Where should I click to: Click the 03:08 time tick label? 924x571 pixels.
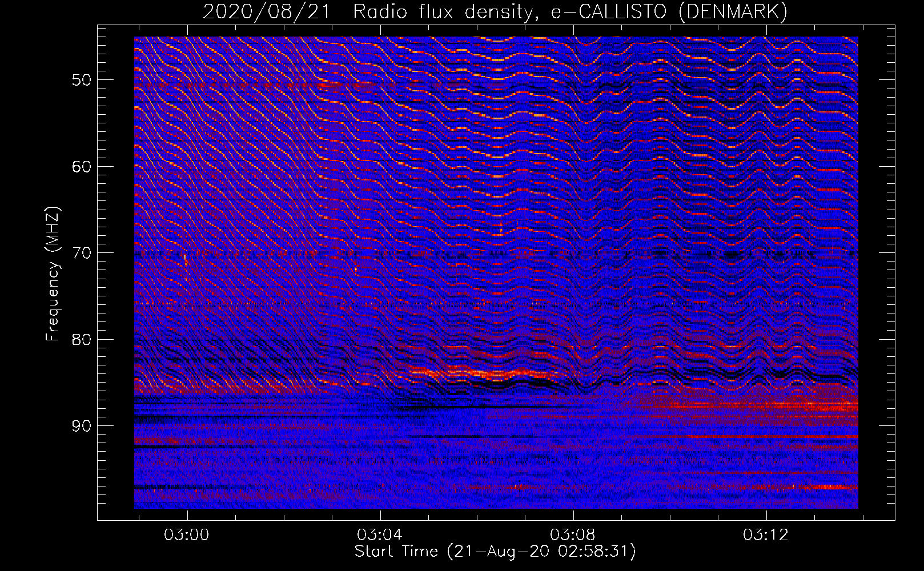[x=573, y=535]
